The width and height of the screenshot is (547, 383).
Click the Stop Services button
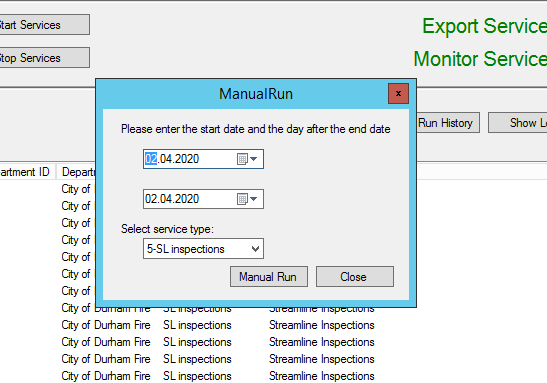[x=44, y=58]
